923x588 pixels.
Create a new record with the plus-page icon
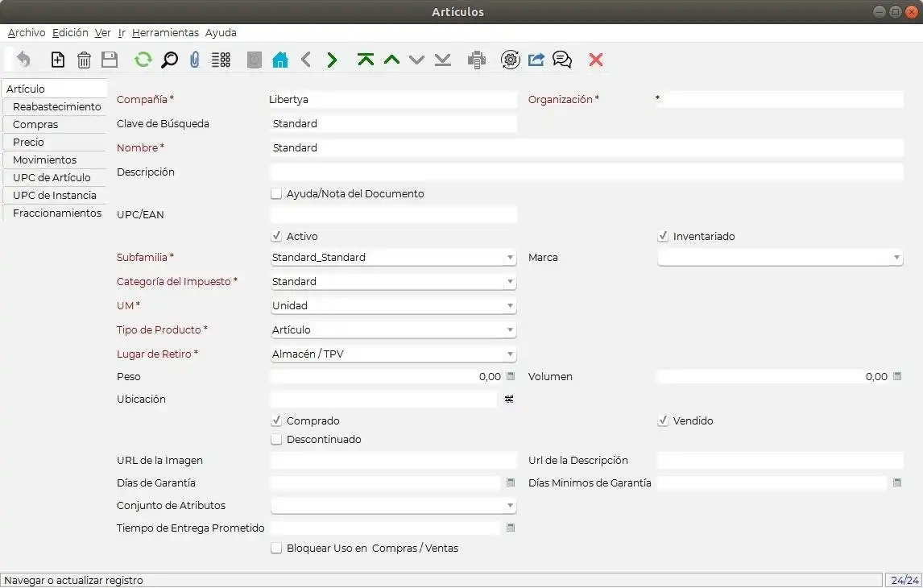(58, 60)
